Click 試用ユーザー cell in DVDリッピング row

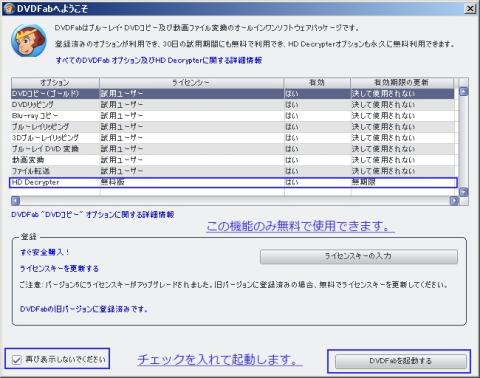pos(192,105)
